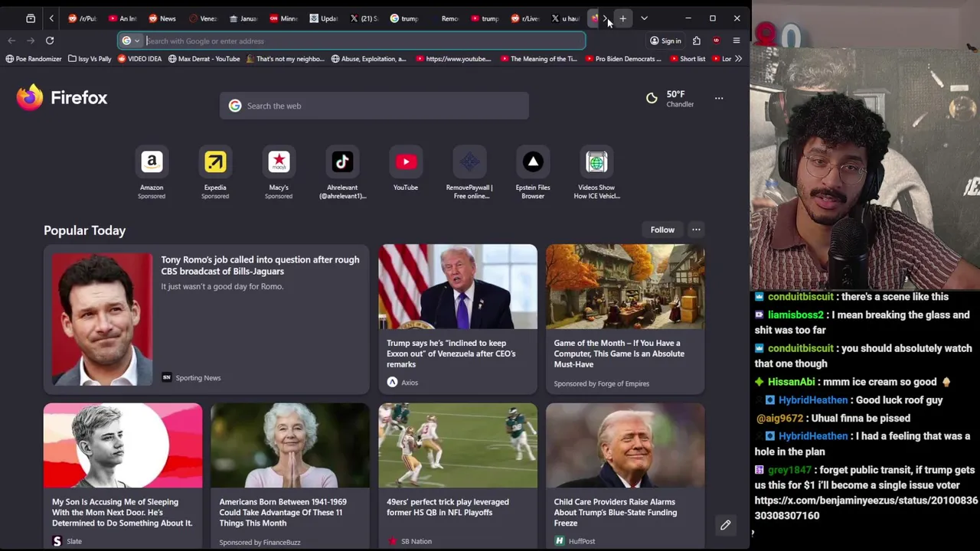The image size is (980, 551).
Task: Switch to the An Int YouTube tab
Action: [x=122, y=18]
